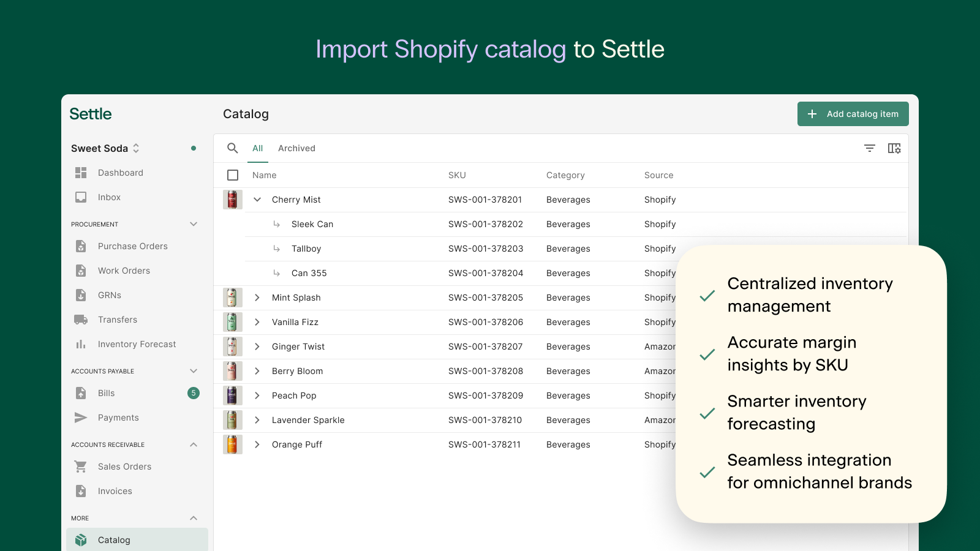Select the All tab in the catalog

tap(257, 148)
